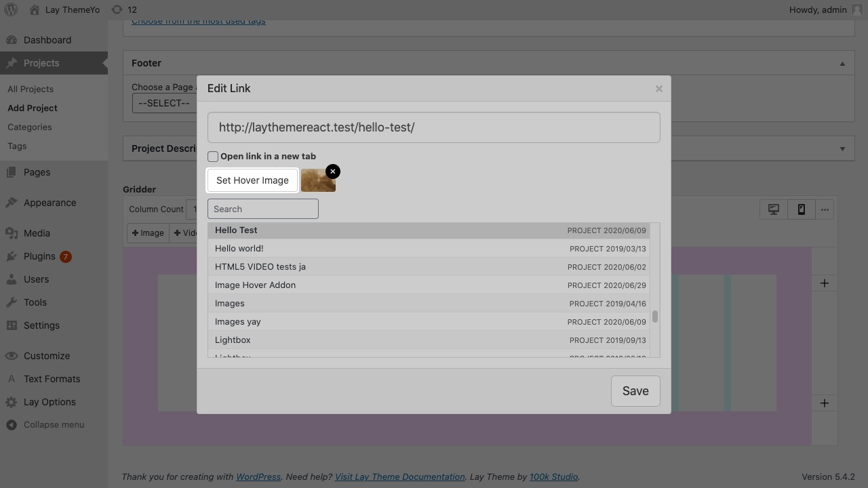The height and width of the screenshot is (488, 868).
Task: Select Images project dated 2019/04/16
Action: [x=429, y=304]
